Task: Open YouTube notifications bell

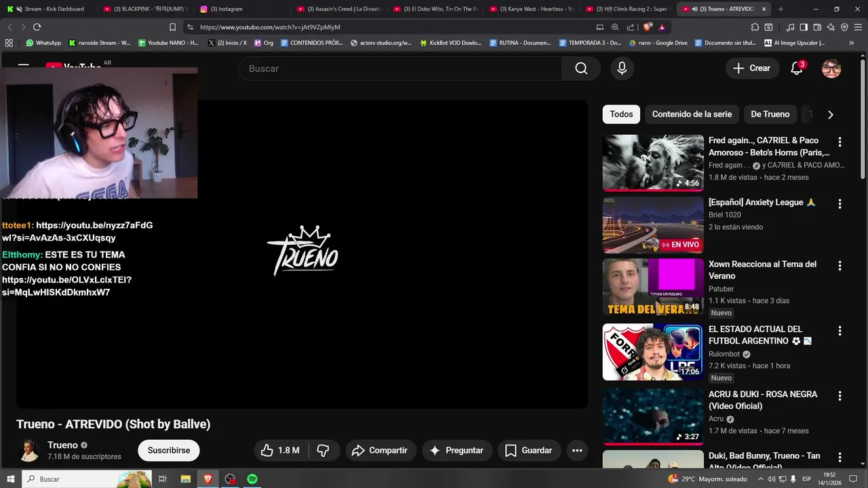Action: tap(797, 68)
